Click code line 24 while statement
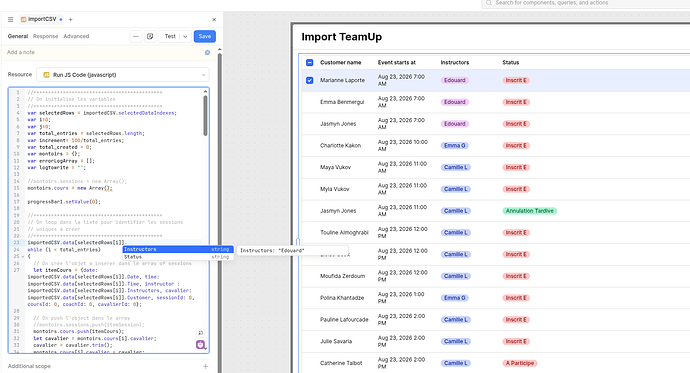 (64, 250)
